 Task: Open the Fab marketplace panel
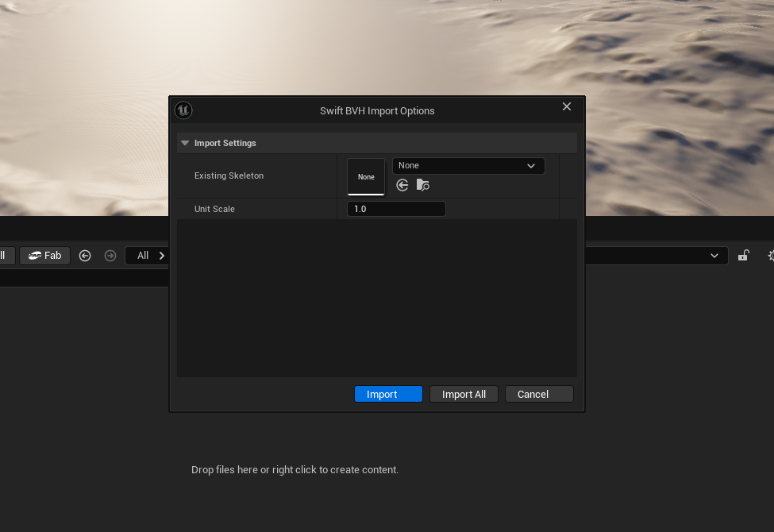[x=44, y=255]
